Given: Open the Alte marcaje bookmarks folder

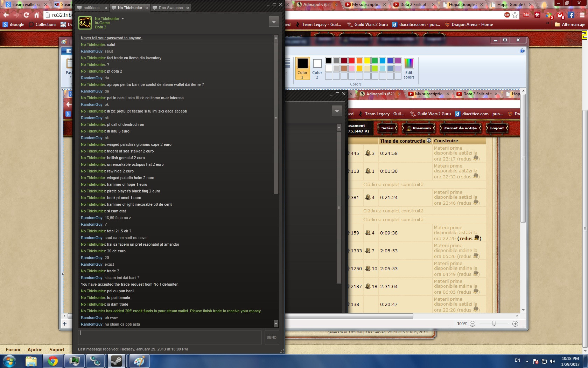Looking at the screenshot, I should coord(570,25).
